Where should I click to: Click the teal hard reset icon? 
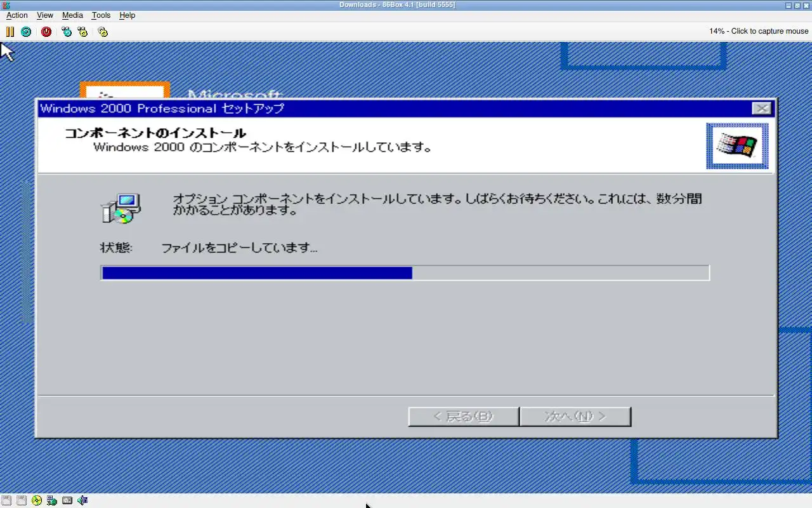point(26,31)
